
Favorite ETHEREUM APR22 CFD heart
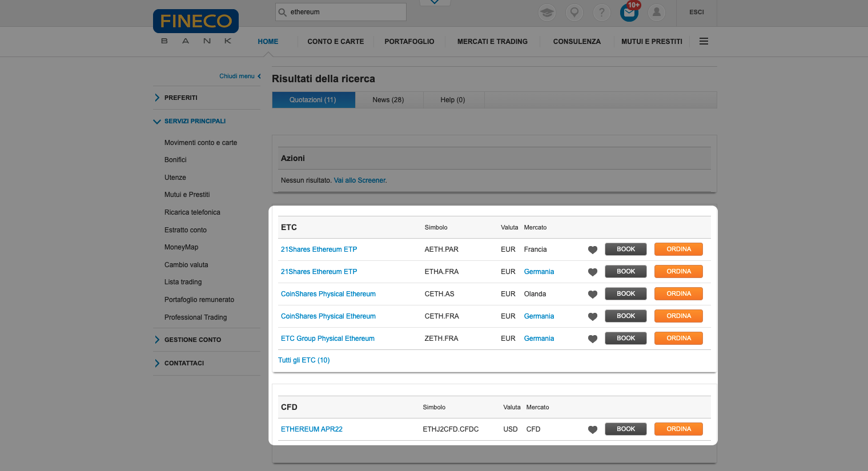click(x=593, y=429)
